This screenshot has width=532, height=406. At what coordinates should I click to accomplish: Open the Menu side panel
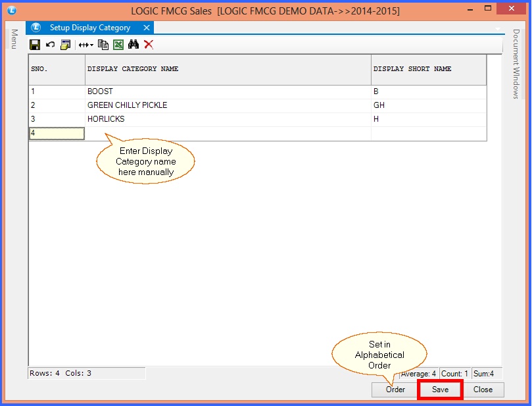coord(14,39)
